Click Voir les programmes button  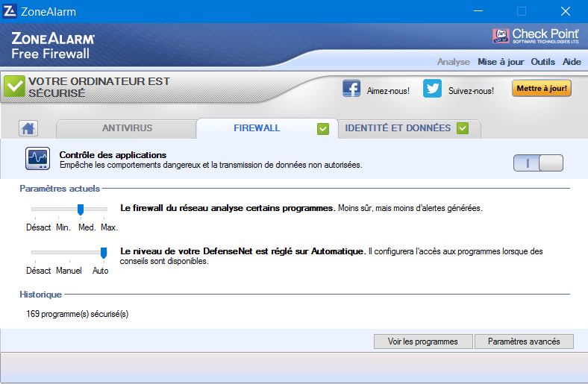coord(423,341)
